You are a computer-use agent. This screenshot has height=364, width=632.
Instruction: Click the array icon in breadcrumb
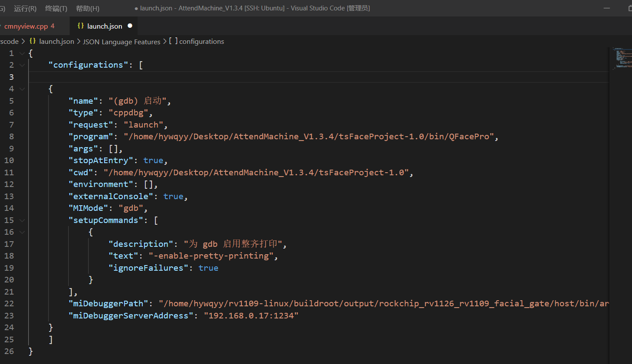[173, 42]
